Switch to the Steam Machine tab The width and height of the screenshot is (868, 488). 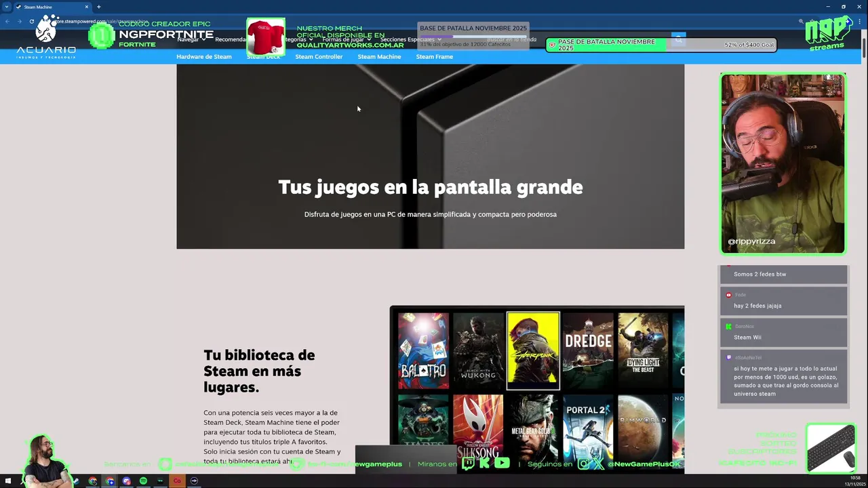coord(379,57)
